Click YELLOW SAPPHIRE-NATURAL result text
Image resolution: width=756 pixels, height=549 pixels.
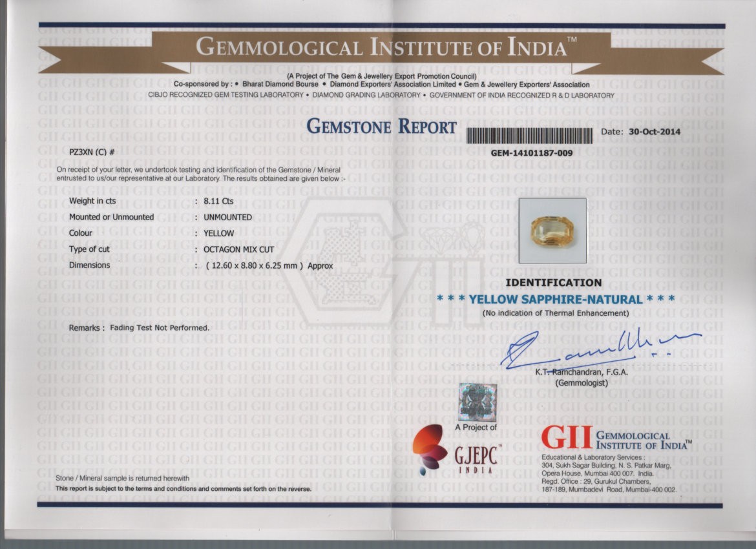[556, 299]
